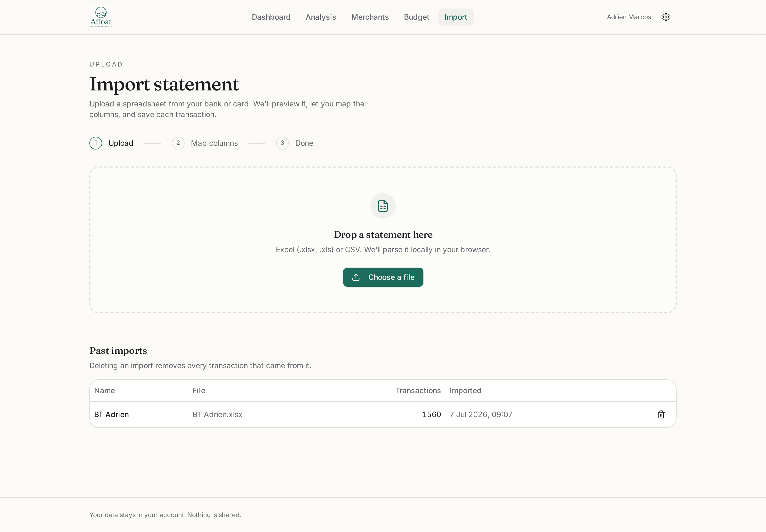The height and width of the screenshot is (532, 766).
Task: Click the Drop a statement here heading
Action: click(383, 235)
